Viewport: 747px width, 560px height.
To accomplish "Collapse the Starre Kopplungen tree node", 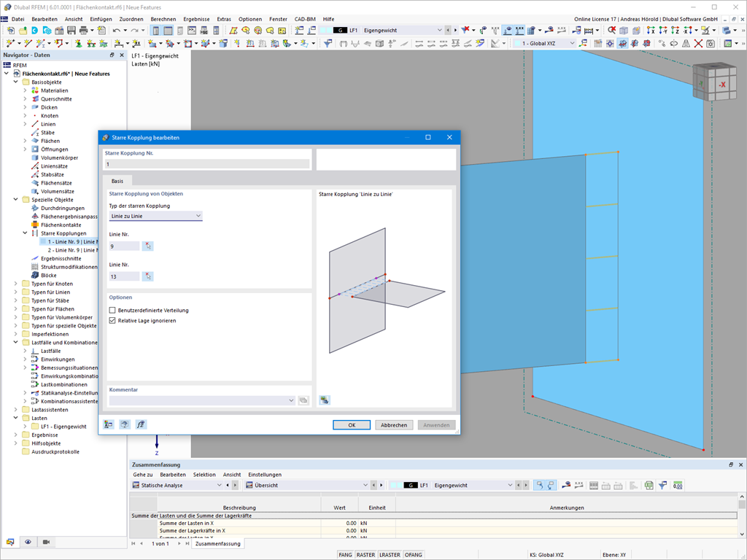I will coord(25,233).
